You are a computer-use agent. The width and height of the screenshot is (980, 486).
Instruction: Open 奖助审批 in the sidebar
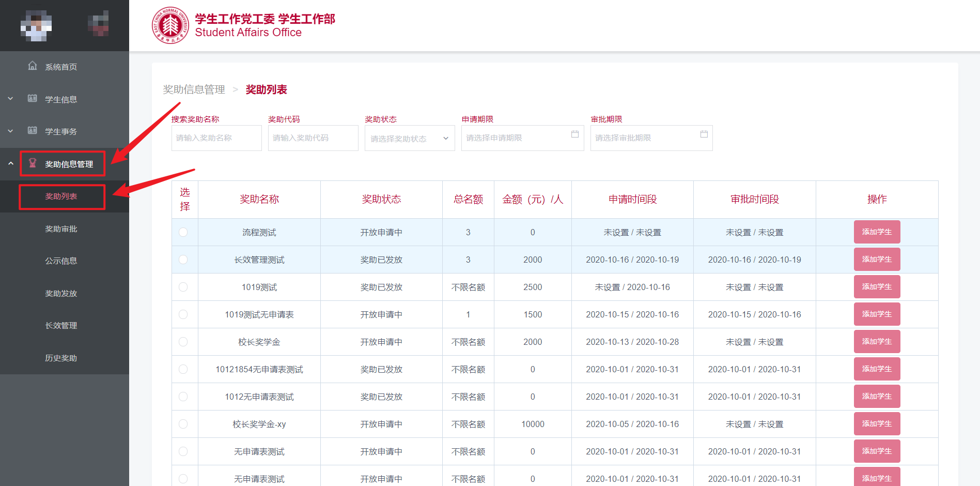(x=61, y=229)
